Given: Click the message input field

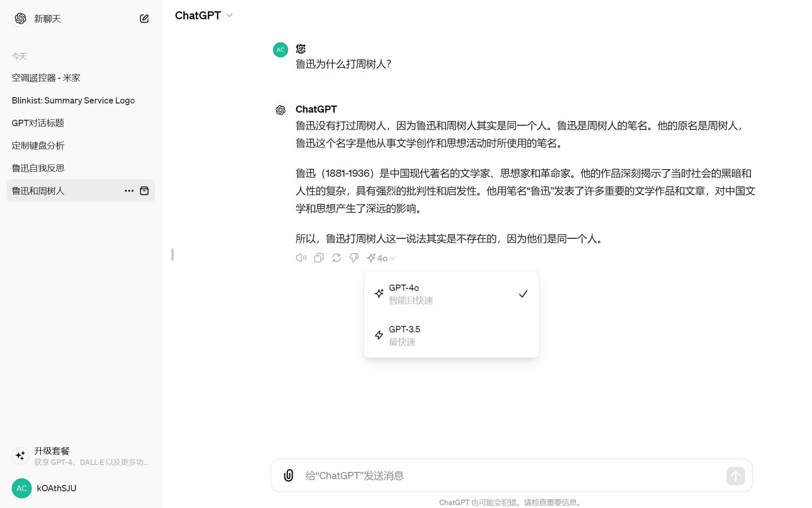Looking at the screenshot, I should 461,475.
